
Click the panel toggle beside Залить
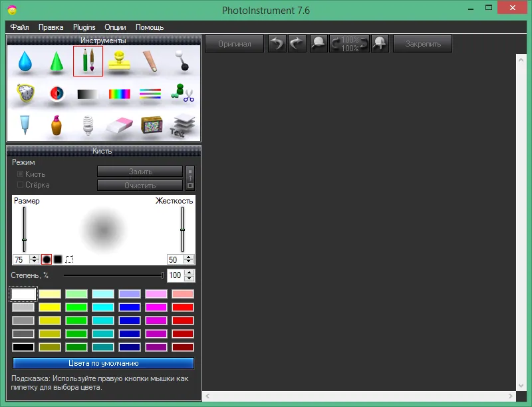(x=190, y=178)
